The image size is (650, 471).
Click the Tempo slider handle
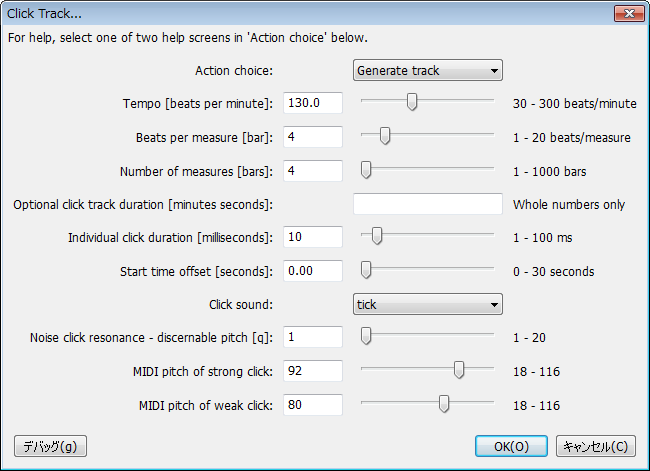(412, 102)
